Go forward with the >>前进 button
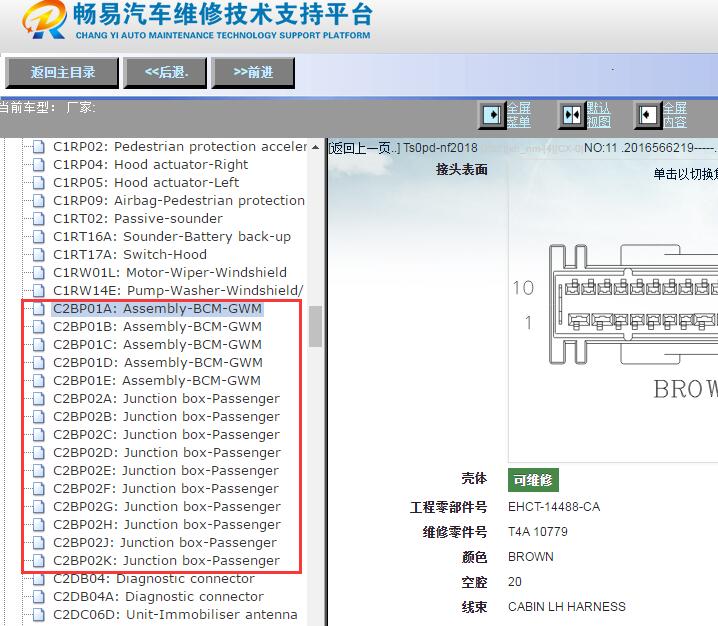Screen dimensions: 718x626 253,72
